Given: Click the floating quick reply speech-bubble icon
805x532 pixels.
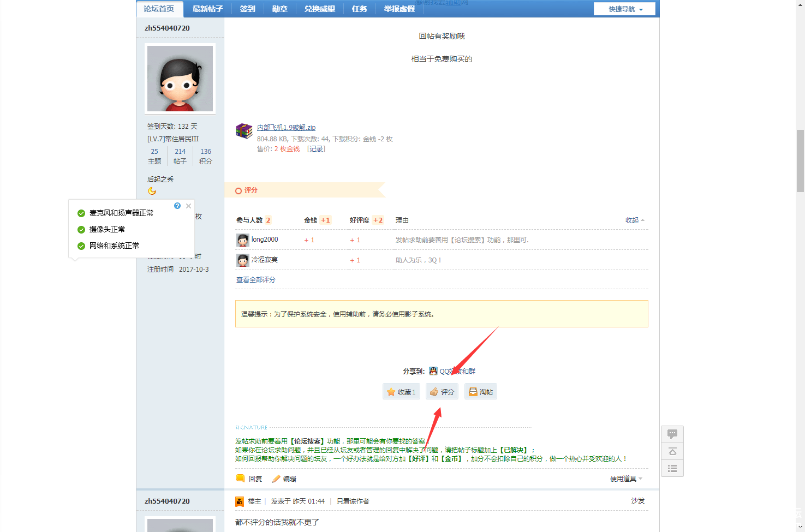Looking at the screenshot, I should (672, 434).
